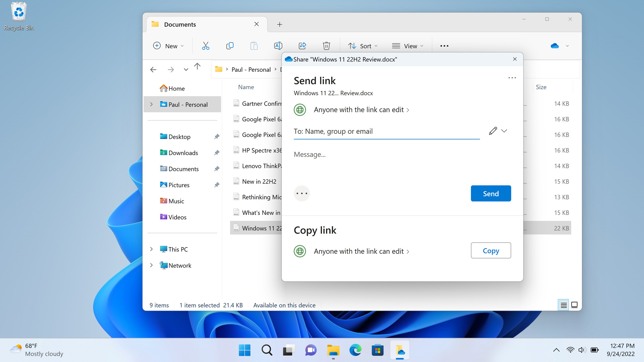Click the Cut scissors icon in toolbar
The width and height of the screenshot is (644, 362).
[206, 46]
